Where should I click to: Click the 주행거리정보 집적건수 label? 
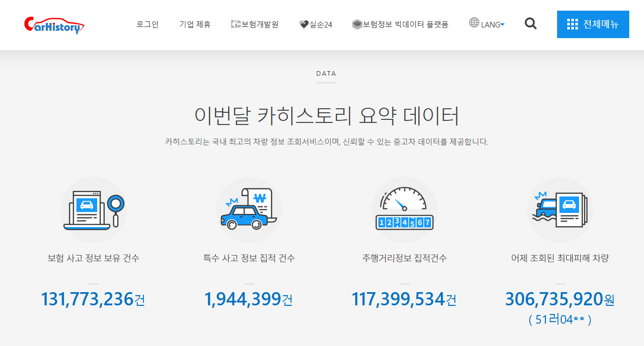405,258
